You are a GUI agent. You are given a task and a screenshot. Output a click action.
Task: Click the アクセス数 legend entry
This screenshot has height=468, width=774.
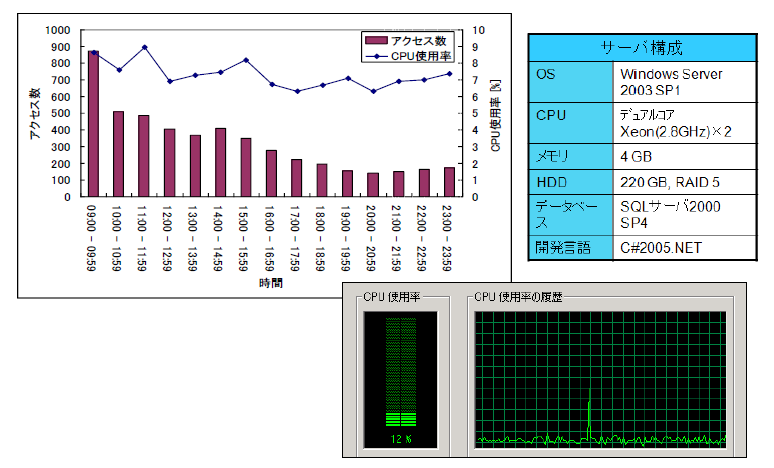tap(407, 40)
